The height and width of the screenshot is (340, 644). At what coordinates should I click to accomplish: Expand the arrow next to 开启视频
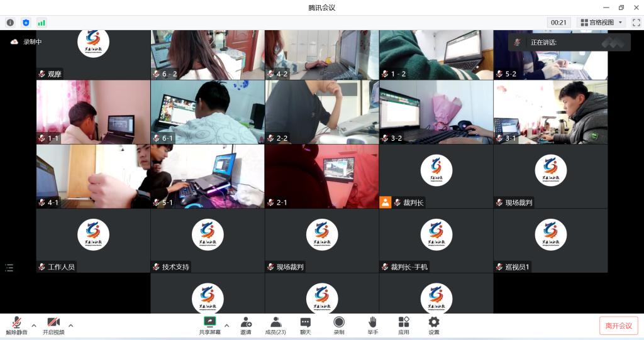coord(70,325)
